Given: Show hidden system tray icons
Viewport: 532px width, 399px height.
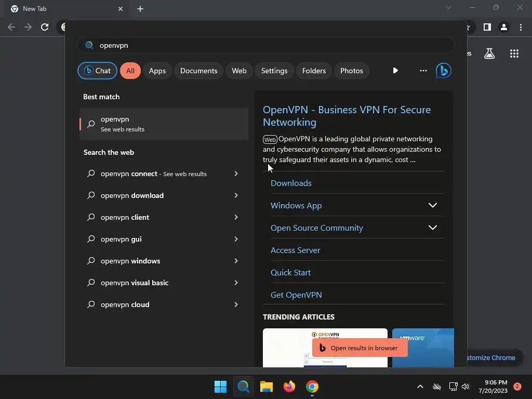Looking at the screenshot, I should (x=420, y=387).
